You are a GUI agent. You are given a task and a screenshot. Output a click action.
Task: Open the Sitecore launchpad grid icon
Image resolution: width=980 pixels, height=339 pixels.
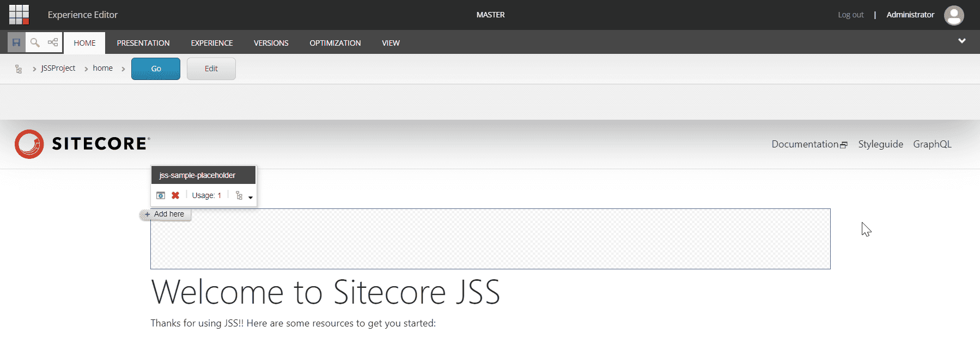click(x=19, y=15)
